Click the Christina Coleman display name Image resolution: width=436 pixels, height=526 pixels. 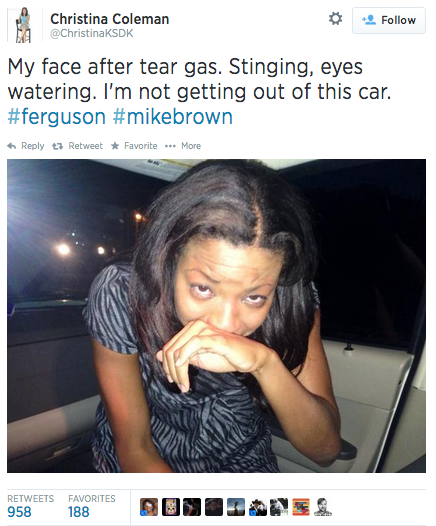coord(110,19)
